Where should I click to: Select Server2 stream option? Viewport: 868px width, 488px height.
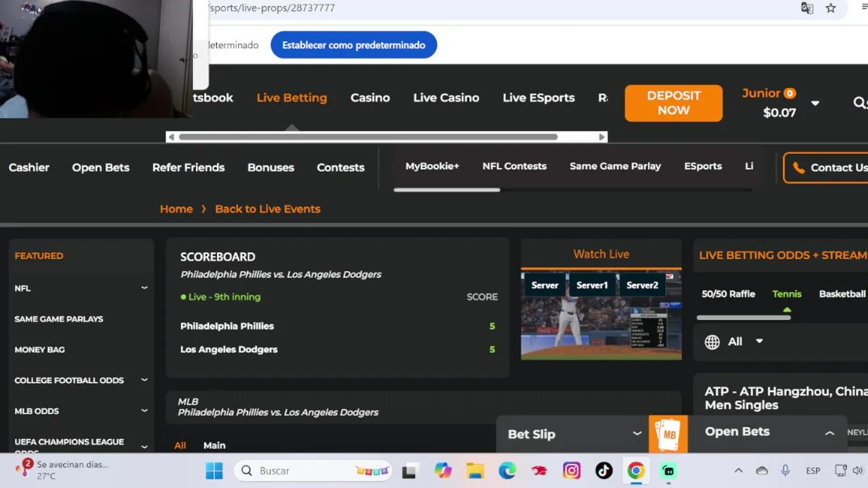642,285
